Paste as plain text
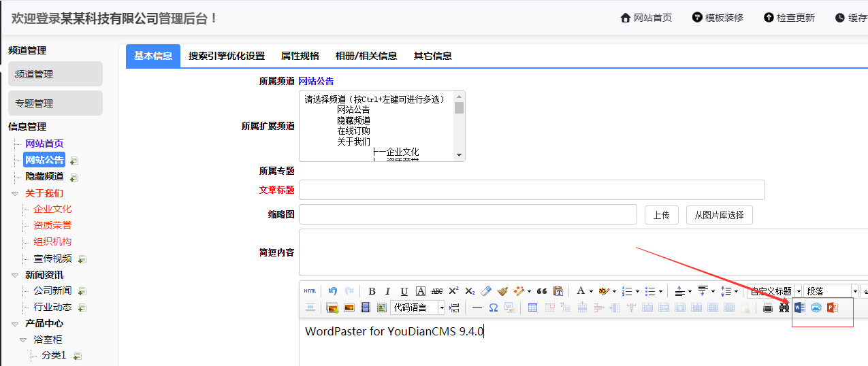Viewport: 868px width, 366px height. pyautogui.click(x=558, y=291)
